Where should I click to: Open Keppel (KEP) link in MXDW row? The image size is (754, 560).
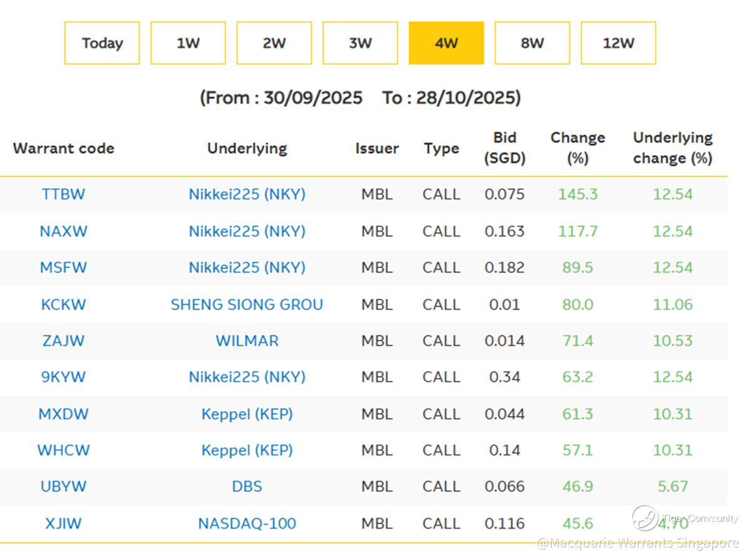247,414
